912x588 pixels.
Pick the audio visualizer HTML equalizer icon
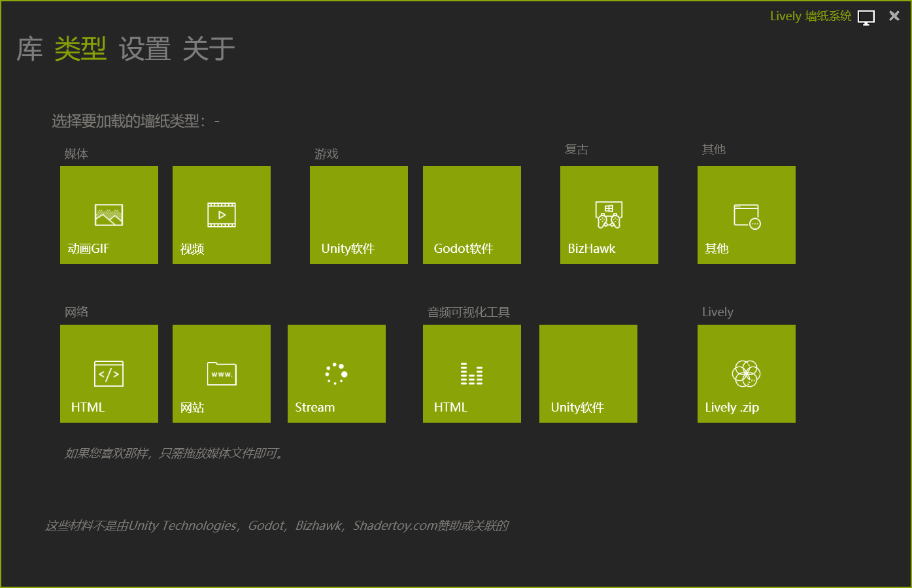[471, 374]
